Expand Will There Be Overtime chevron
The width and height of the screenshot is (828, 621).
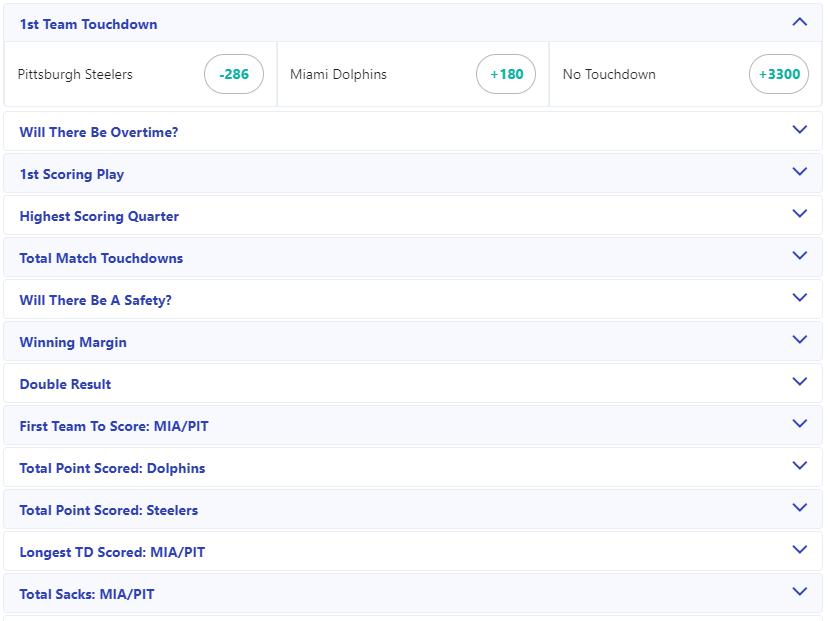point(799,129)
